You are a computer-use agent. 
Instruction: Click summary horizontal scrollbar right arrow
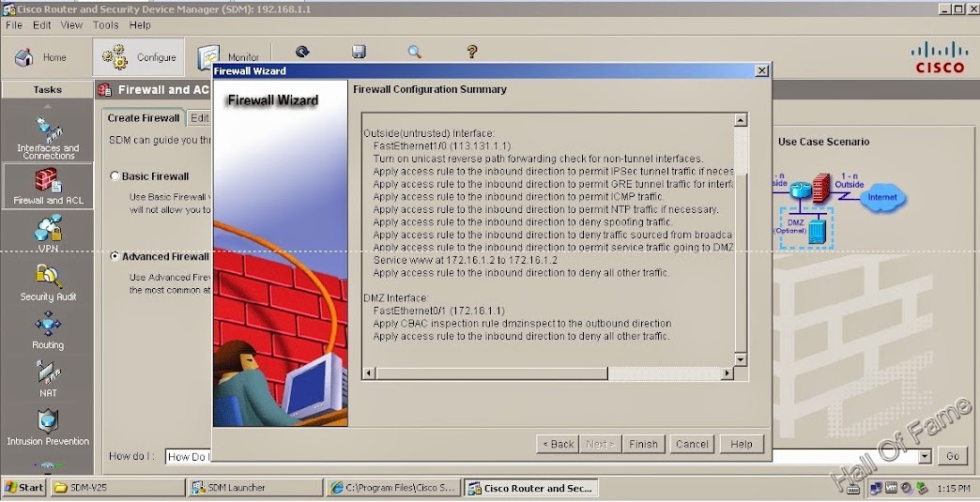727,373
